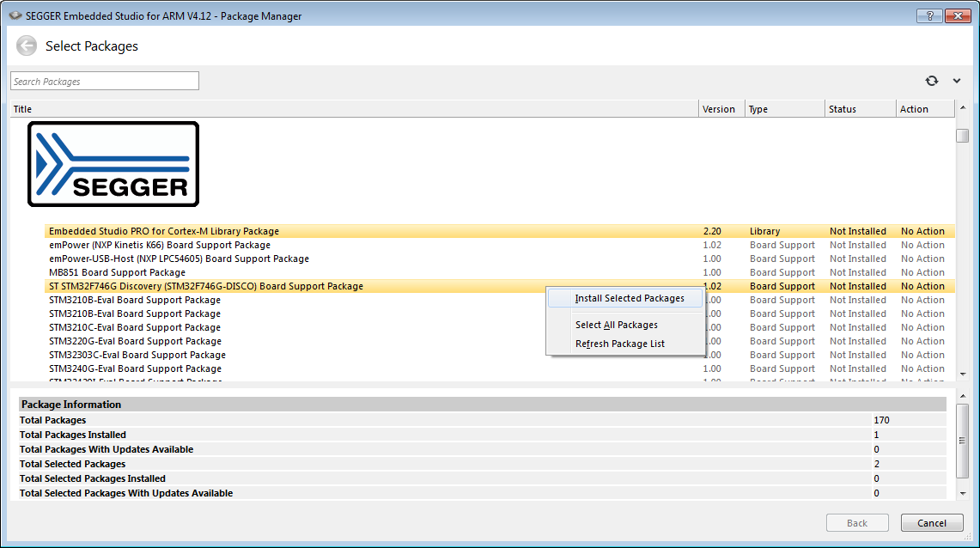Screen dimensions: 980x548
Task: Refresh package list with circular arrows icon
Action: [931, 81]
